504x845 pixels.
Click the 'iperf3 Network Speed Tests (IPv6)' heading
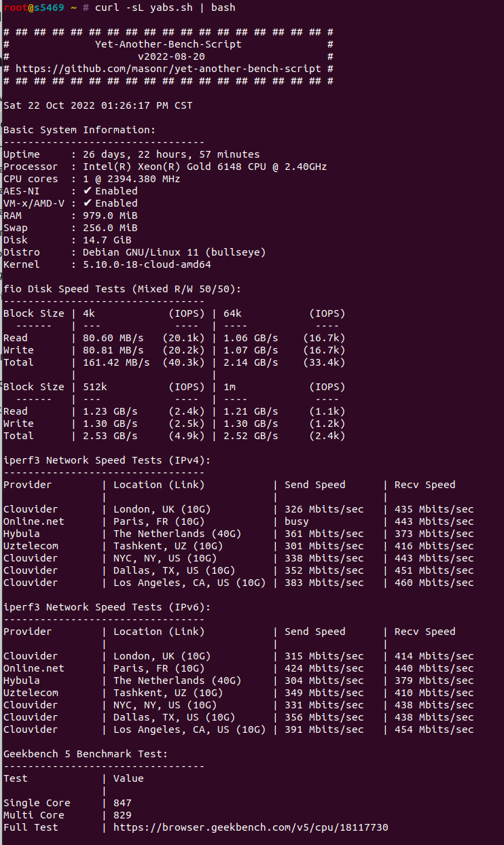tap(107, 607)
